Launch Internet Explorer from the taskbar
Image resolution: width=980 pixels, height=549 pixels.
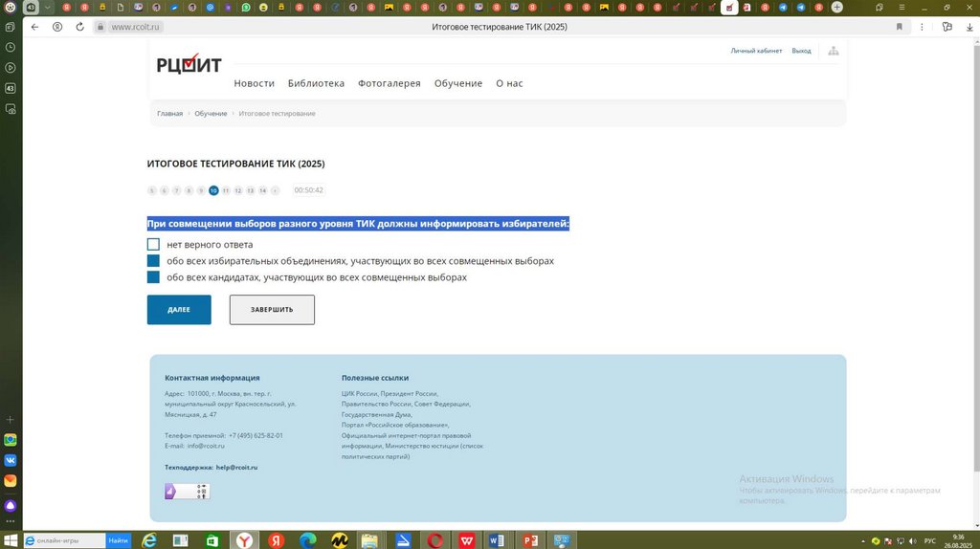click(148, 540)
